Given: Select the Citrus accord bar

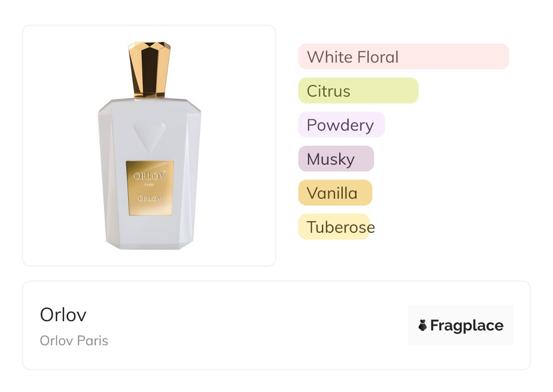Looking at the screenshot, I should coord(358,91).
